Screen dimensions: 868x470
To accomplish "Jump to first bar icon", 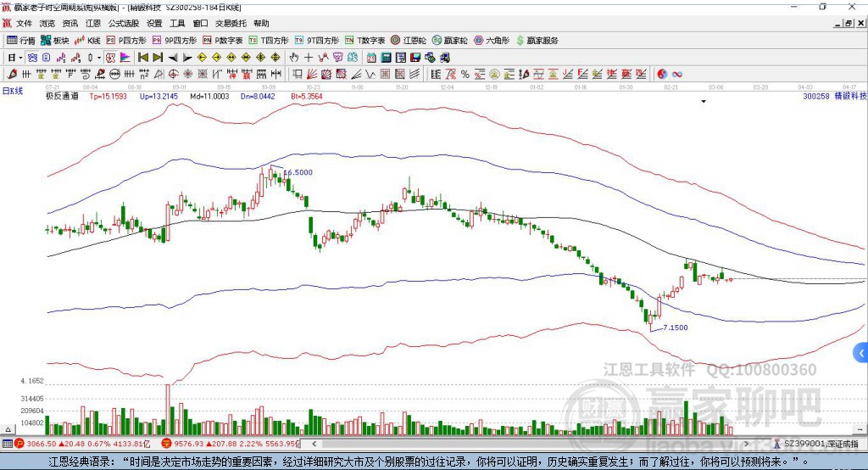I will click(142, 58).
